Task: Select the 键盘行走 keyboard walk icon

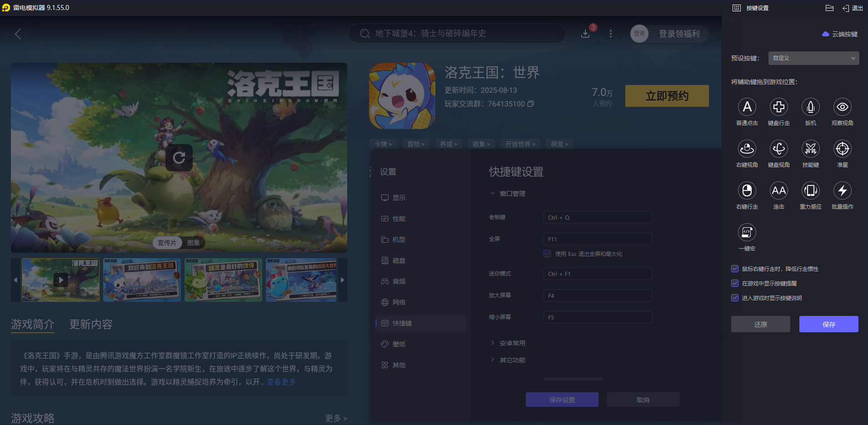Action: click(x=778, y=107)
